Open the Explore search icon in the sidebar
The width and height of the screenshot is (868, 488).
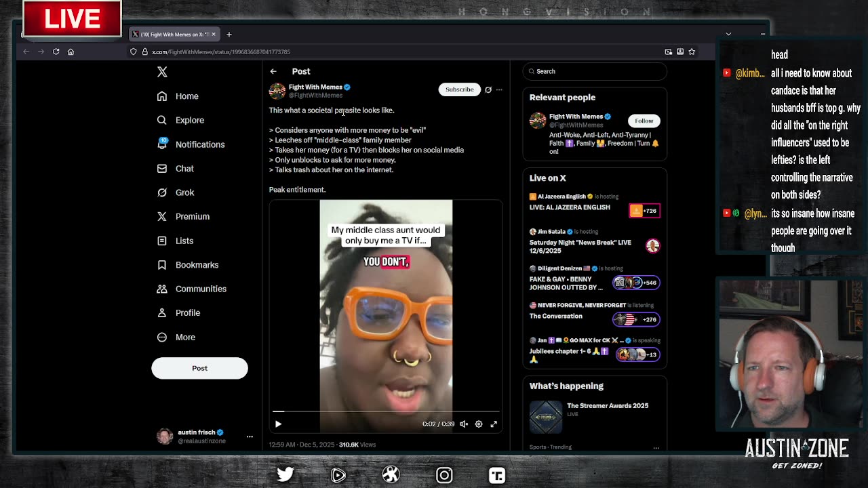point(162,120)
